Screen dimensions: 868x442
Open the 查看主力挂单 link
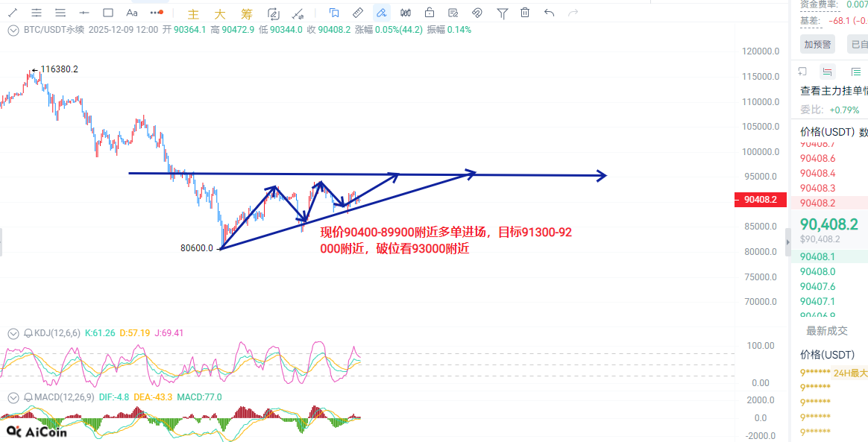(834, 91)
